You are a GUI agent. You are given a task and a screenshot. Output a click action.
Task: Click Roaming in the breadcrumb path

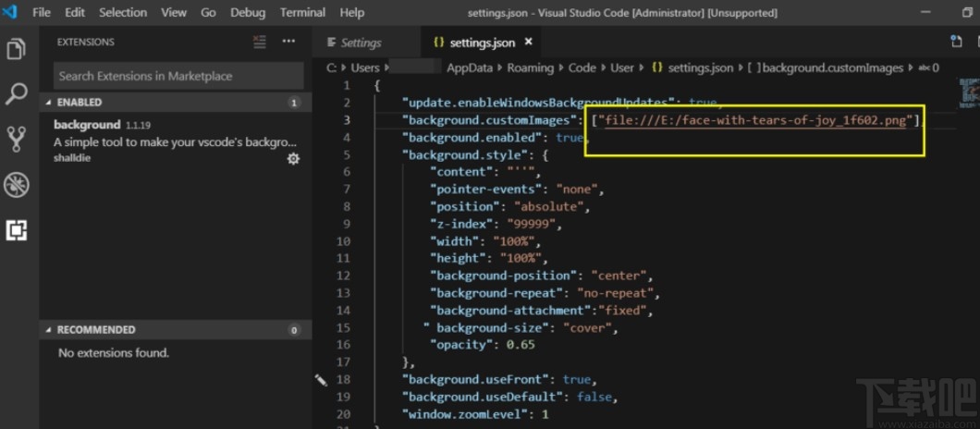coord(530,67)
